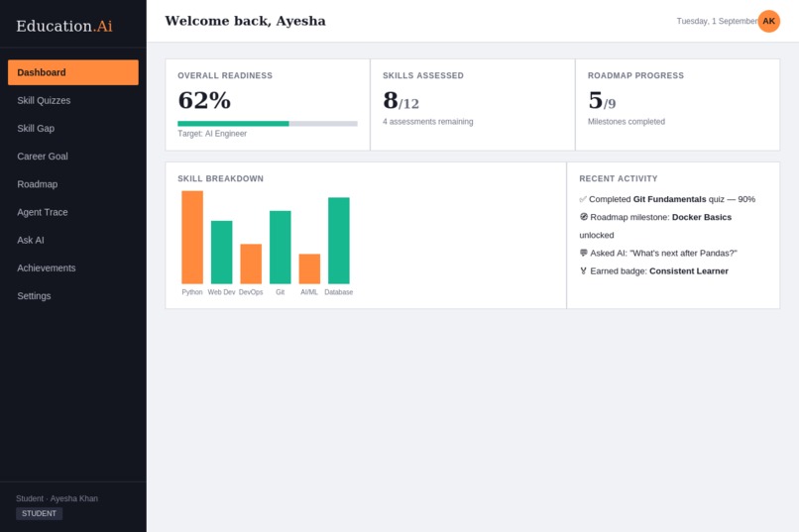Screen dimensions: 799x532
Task: Click the chat icon beside Asked AI
Action: [x=584, y=253]
